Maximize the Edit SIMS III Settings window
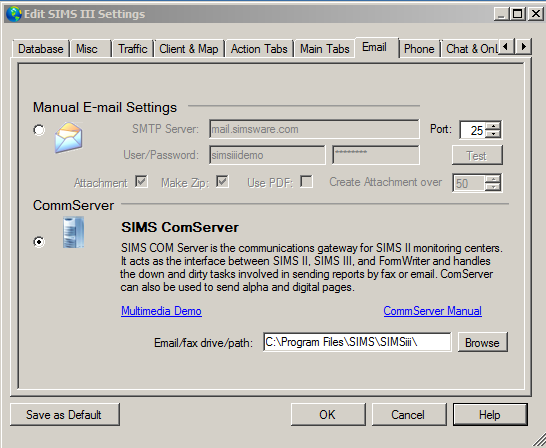Screen dimensions: 546x448 pos(518,14)
